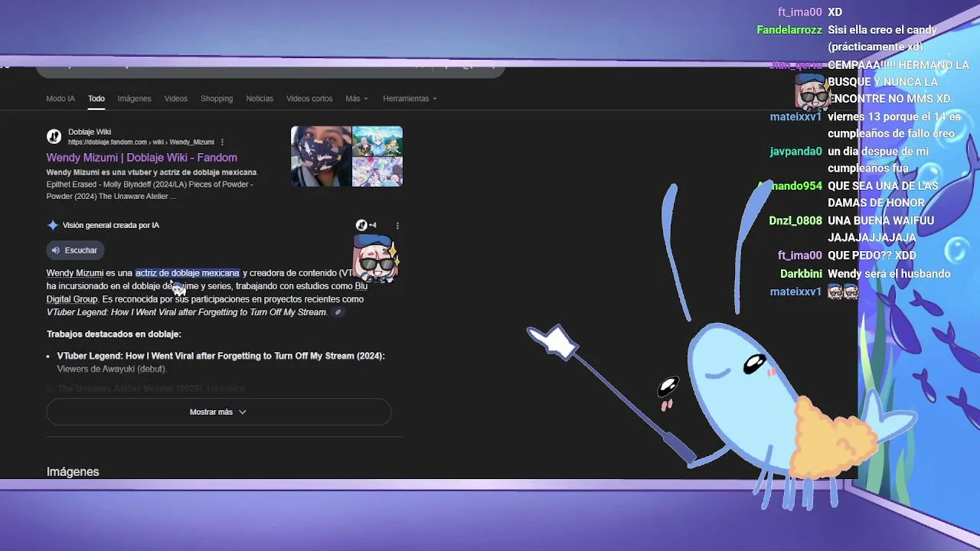This screenshot has width=980, height=551.
Task: Open the three-dot menu beside doblaje.fandom.com URL
Action: 222,142
